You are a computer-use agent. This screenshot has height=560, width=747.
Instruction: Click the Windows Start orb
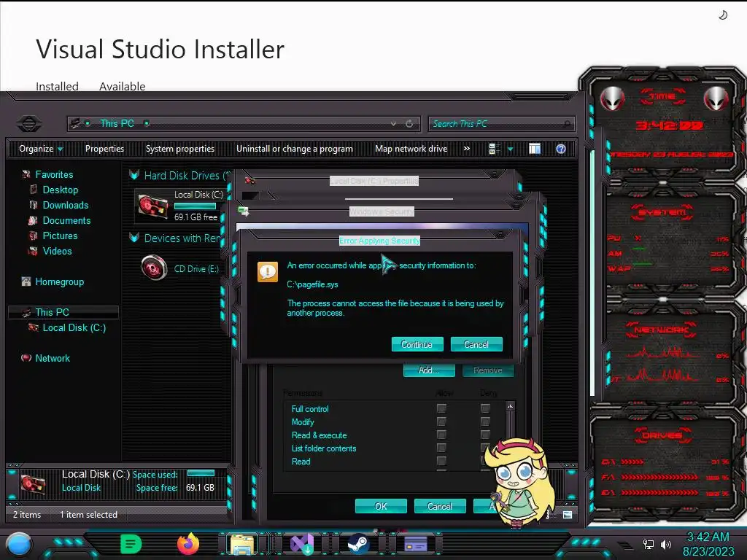[x=18, y=544]
